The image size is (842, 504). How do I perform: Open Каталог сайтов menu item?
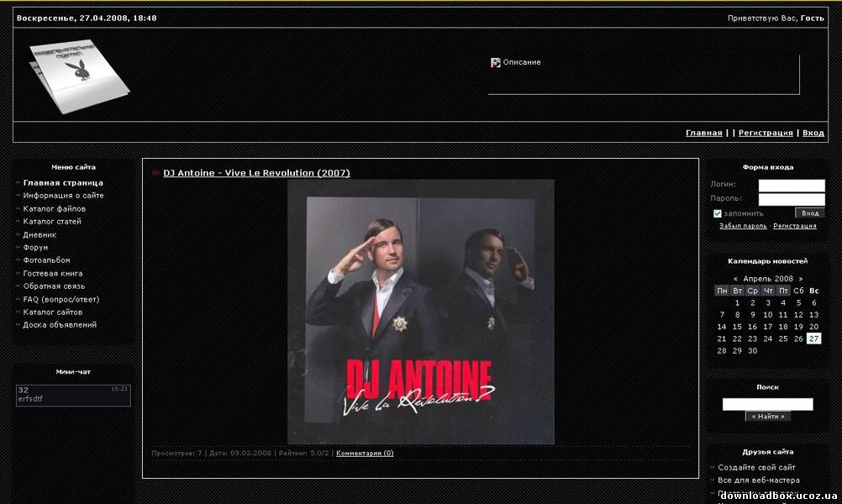53,312
